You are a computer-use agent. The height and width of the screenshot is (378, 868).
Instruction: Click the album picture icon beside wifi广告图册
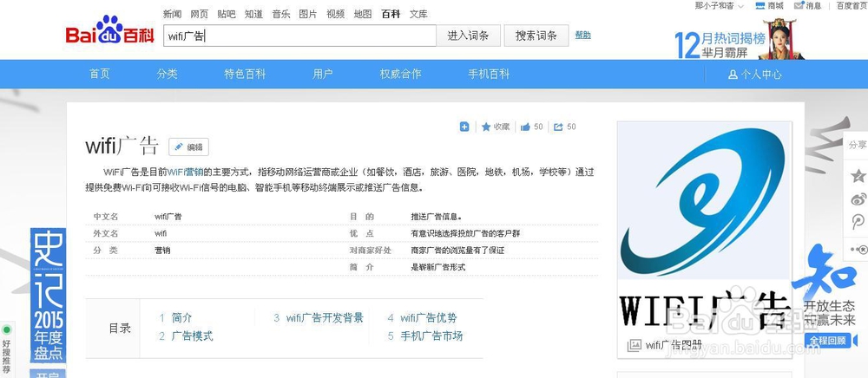click(635, 345)
